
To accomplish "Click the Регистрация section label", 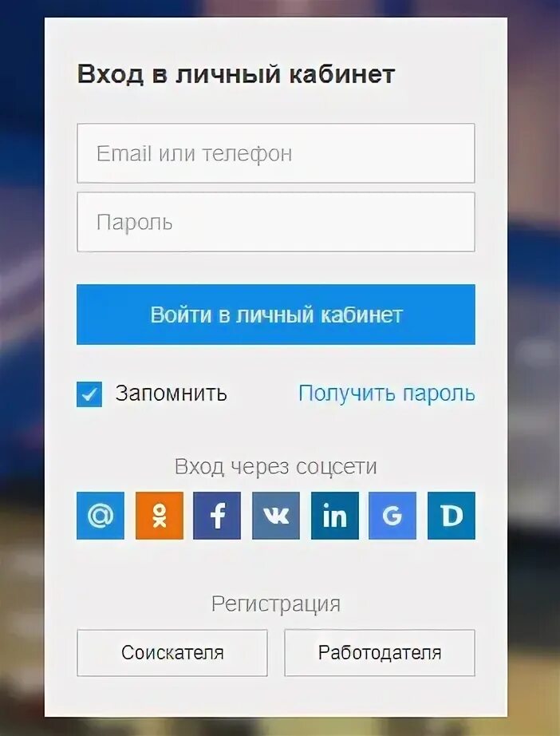I will (276, 603).
